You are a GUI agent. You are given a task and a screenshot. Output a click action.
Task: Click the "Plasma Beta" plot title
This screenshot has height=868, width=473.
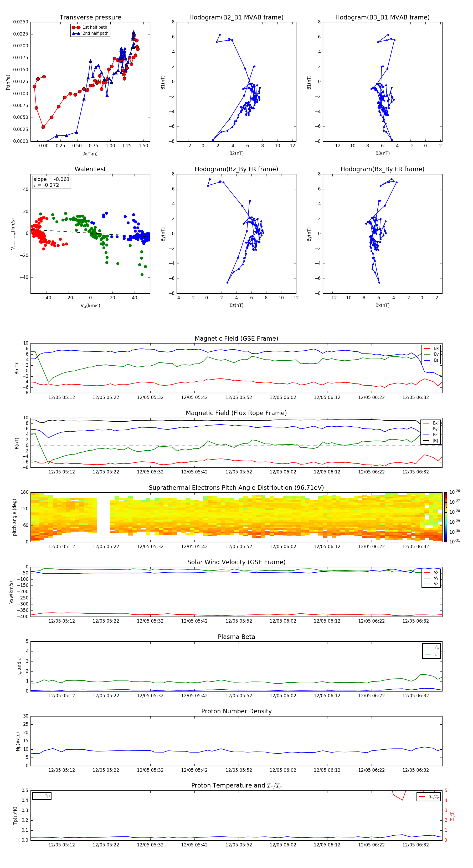coord(236,637)
